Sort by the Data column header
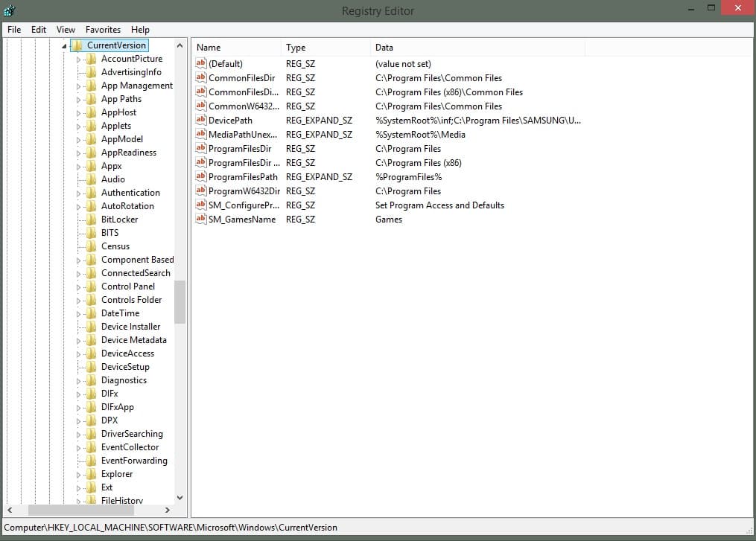The width and height of the screenshot is (756, 541). 477,47
